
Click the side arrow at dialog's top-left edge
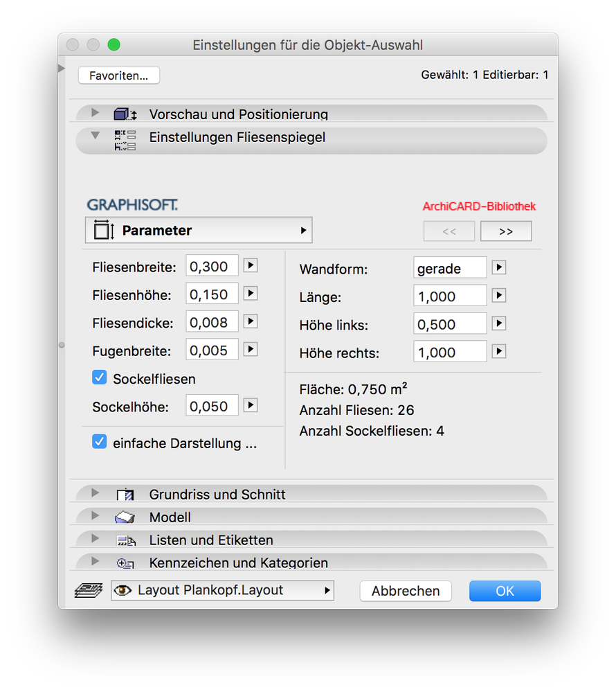coord(62,69)
